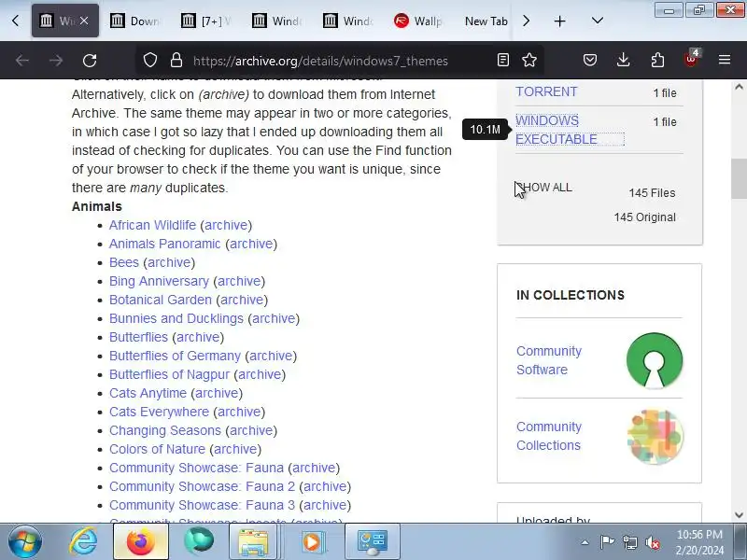Open the Community Collections colorful logo
Viewport: 747px width, 560px height.
click(655, 436)
